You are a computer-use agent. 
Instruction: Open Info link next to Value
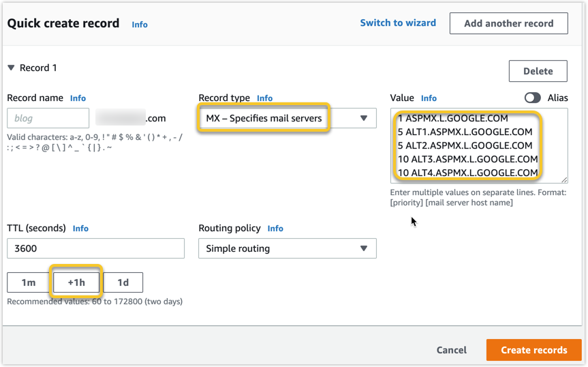(x=429, y=98)
